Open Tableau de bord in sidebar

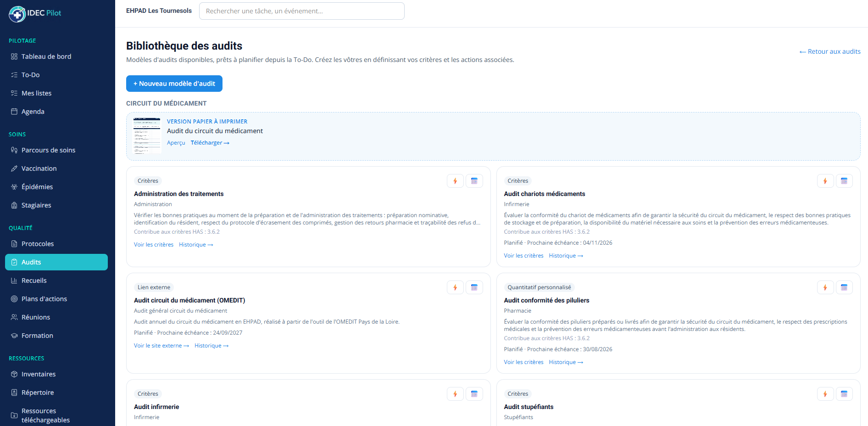pos(56,56)
